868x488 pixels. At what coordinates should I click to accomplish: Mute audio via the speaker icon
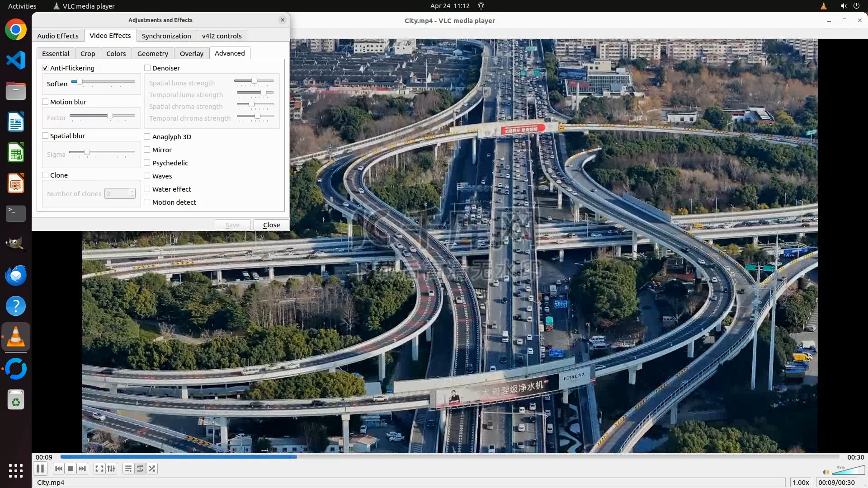[826, 472]
